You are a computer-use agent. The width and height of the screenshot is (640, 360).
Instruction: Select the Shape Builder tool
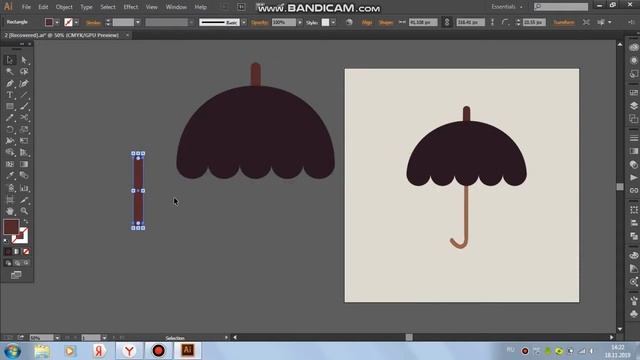tap(10, 153)
